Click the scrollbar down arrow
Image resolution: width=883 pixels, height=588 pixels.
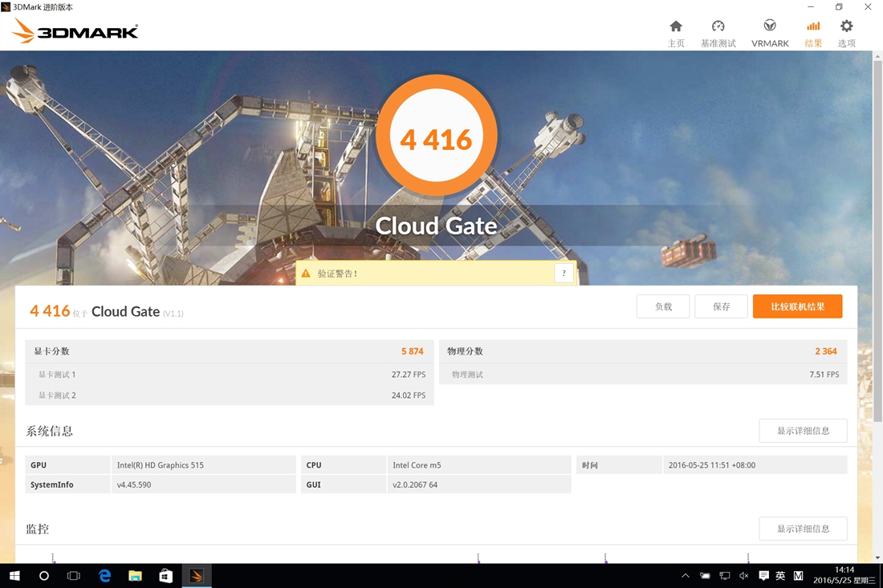click(877, 558)
